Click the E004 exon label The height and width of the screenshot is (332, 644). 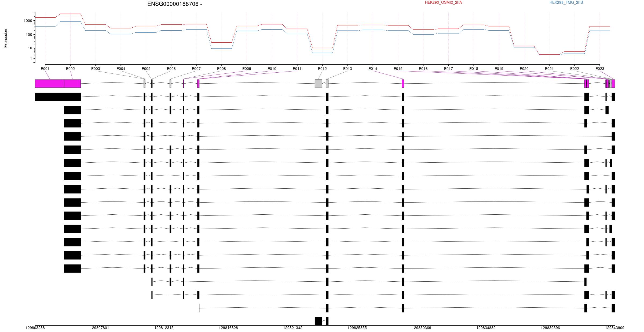121,69
